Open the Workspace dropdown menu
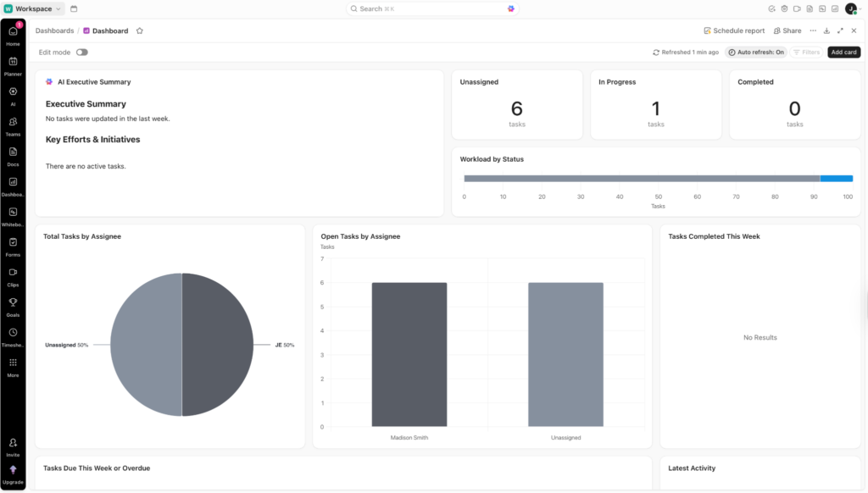The width and height of the screenshot is (868, 493). [34, 8]
